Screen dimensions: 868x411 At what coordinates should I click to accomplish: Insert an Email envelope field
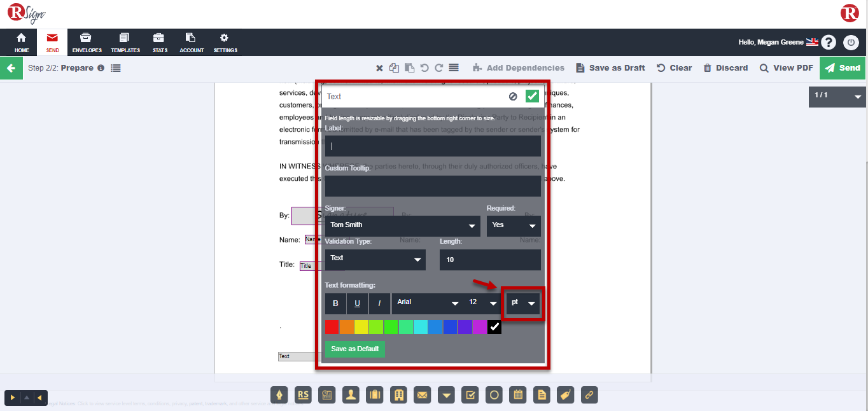pos(422,395)
